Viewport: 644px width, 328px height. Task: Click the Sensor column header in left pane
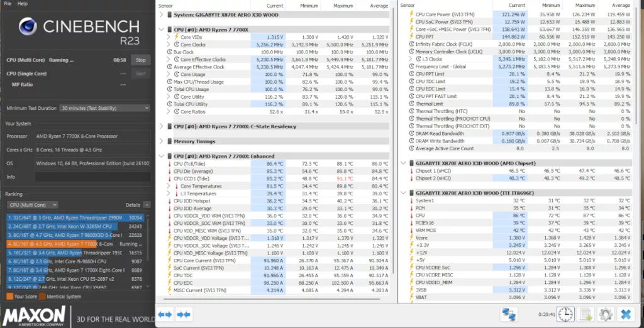[x=165, y=6]
